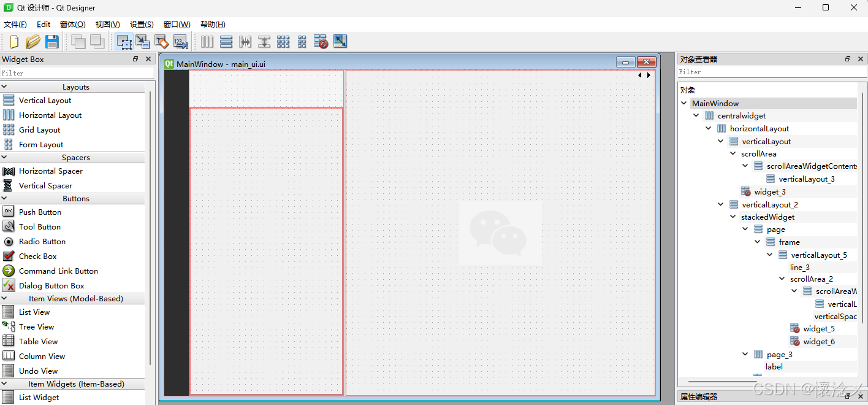868x405 pixels.
Task: Collapse the Spacers category
Action: [x=4, y=158]
